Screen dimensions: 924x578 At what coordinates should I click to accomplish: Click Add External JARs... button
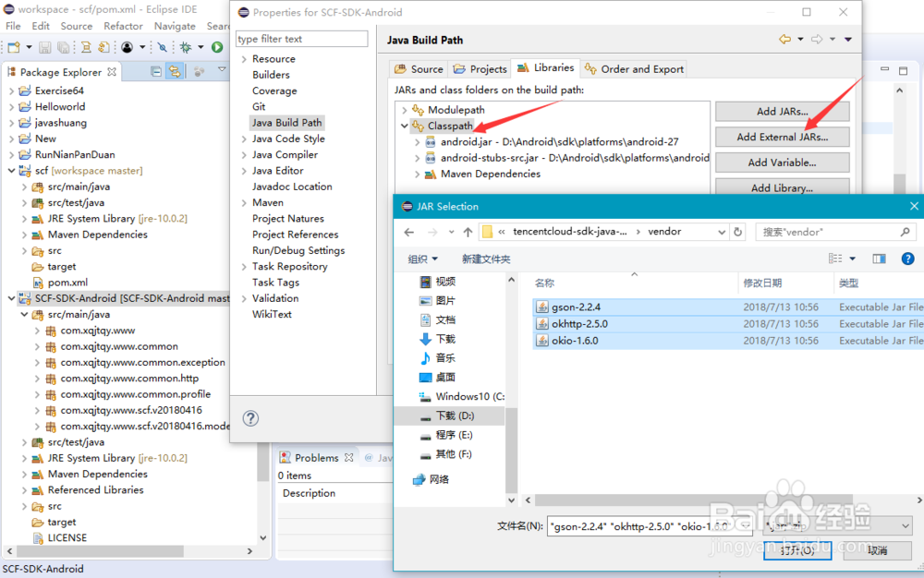click(x=782, y=137)
